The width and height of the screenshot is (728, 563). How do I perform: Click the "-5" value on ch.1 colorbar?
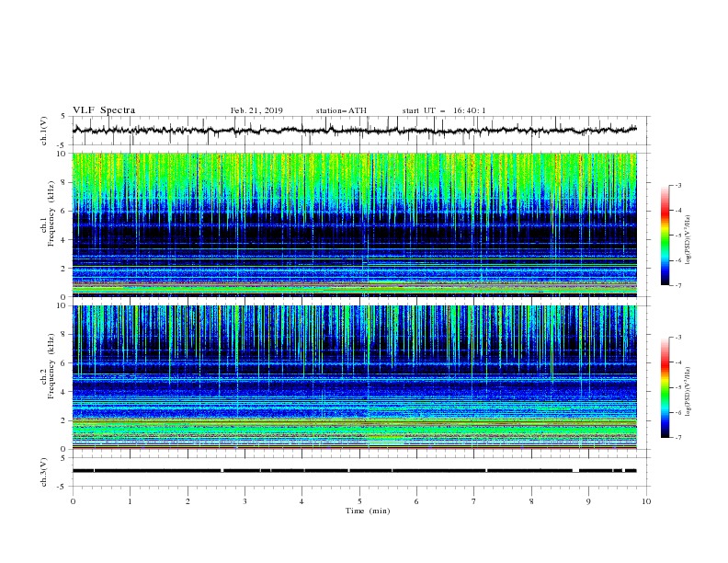point(677,236)
